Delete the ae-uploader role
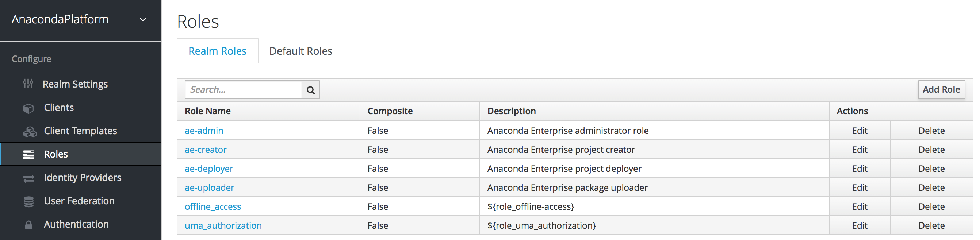The height and width of the screenshot is (240, 980). tap(931, 187)
